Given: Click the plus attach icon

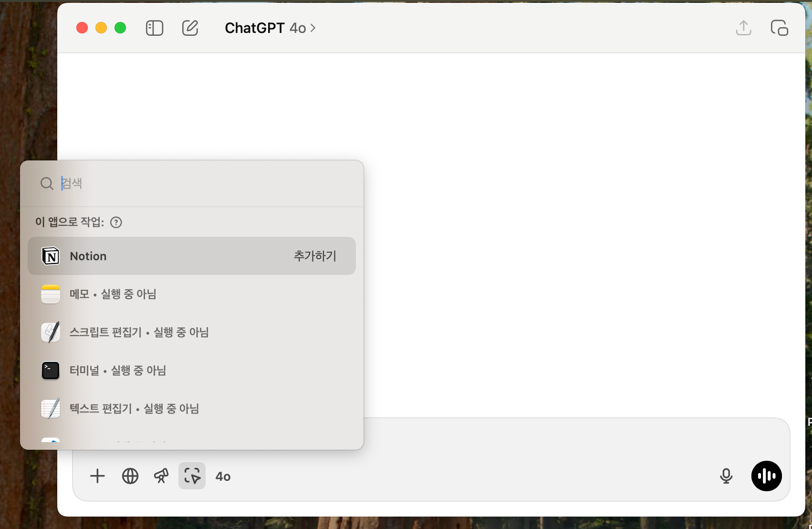Looking at the screenshot, I should [x=97, y=476].
